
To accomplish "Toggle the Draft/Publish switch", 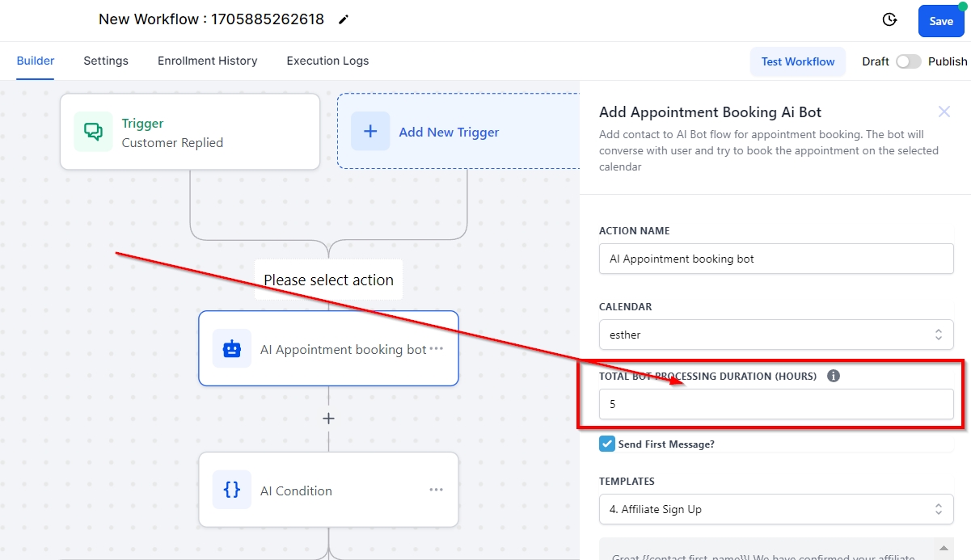I will coord(908,61).
